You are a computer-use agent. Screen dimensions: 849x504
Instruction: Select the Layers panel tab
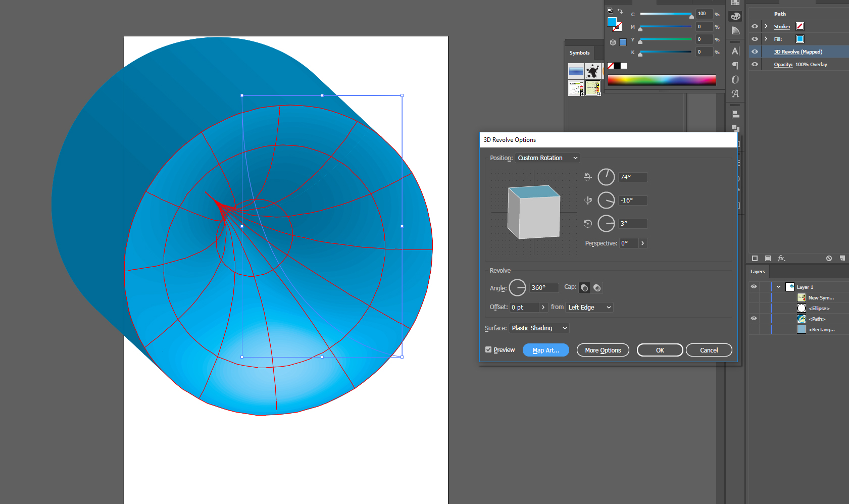[x=757, y=272]
